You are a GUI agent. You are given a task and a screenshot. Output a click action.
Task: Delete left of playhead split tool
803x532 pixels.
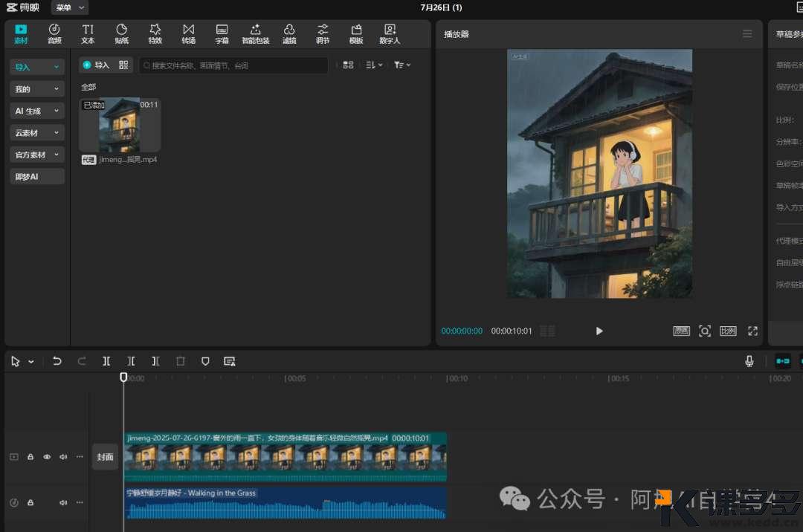point(131,361)
